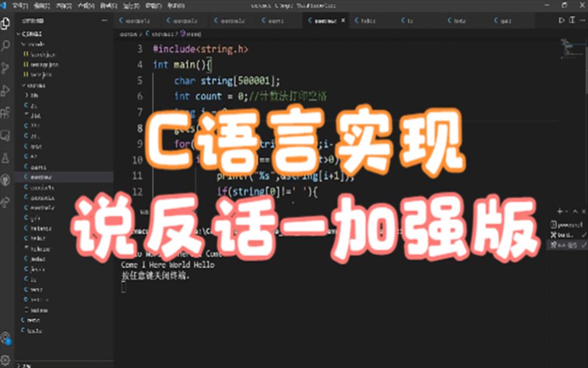This screenshot has height=368, width=588.
Task: Click the Run code play button
Action: tap(561, 20)
